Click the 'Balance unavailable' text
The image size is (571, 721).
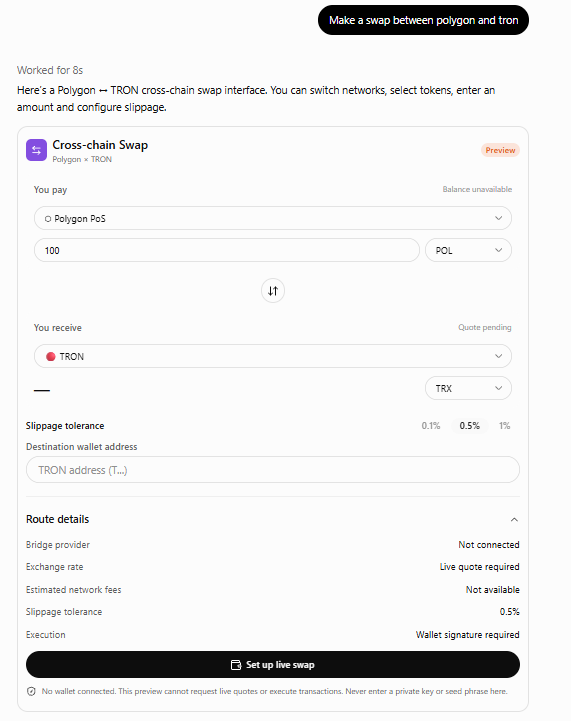[x=477, y=189]
